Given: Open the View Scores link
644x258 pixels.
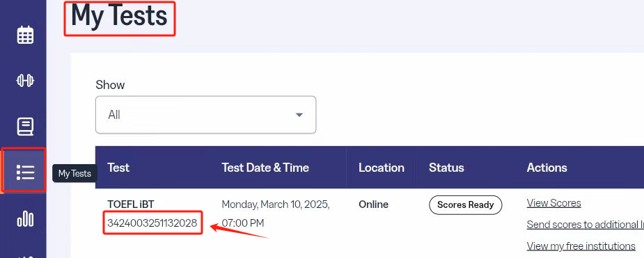Looking at the screenshot, I should click(553, 203).
